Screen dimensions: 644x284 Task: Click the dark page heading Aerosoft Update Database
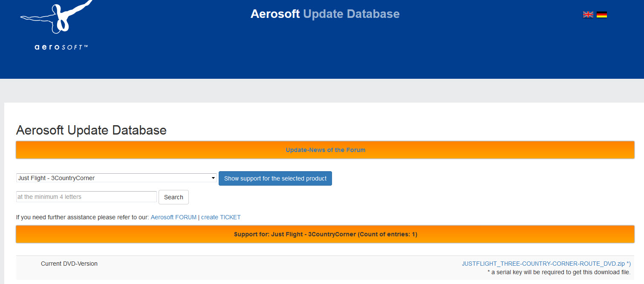tap(91, 130)
